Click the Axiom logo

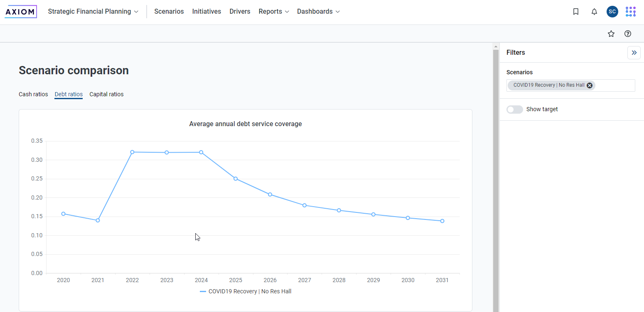click(x=21, y=12)
